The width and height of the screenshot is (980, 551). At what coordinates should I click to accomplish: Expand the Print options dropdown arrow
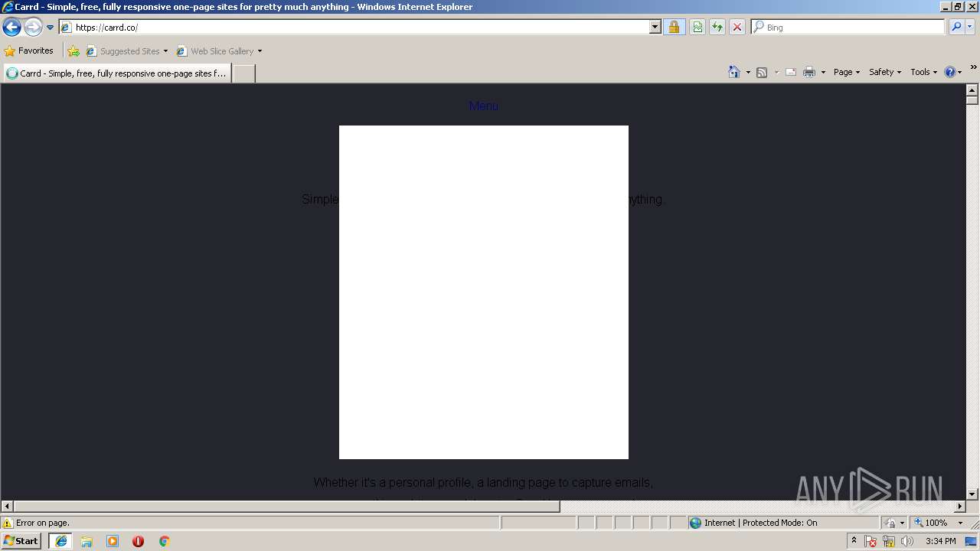pyautogui.click(x=823, y=72)
